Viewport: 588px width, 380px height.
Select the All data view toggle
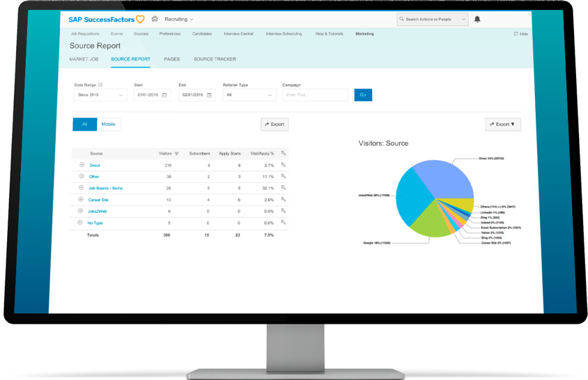pos(85,124)
